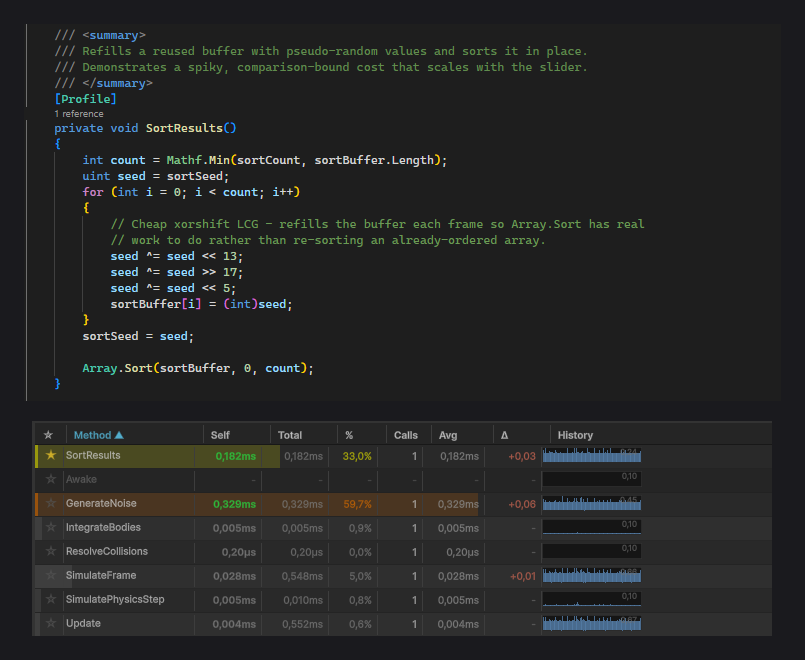Mark ResolveCollisions as favorite
Viewport: 805px width, 660px height.
51,551
